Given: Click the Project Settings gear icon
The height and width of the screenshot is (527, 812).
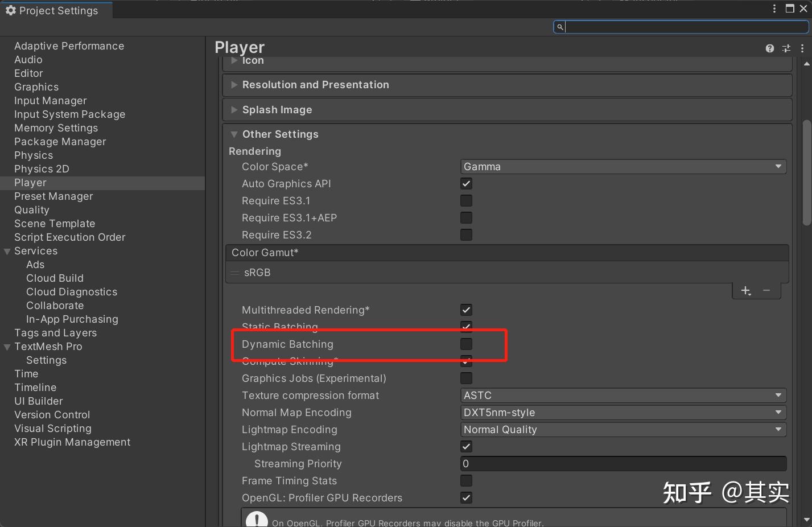Looking at the screenshot, I should (10, 10).
